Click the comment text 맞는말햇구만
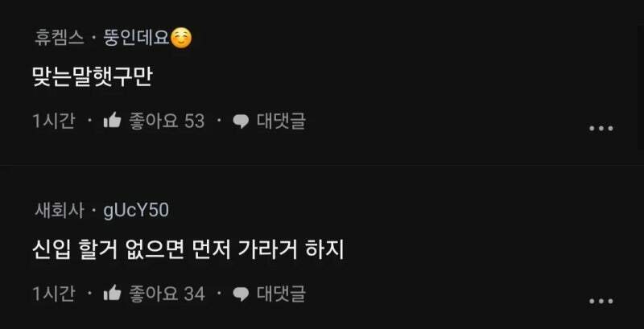The width and height of the screenshot is (644, 329). pos(93,77)
